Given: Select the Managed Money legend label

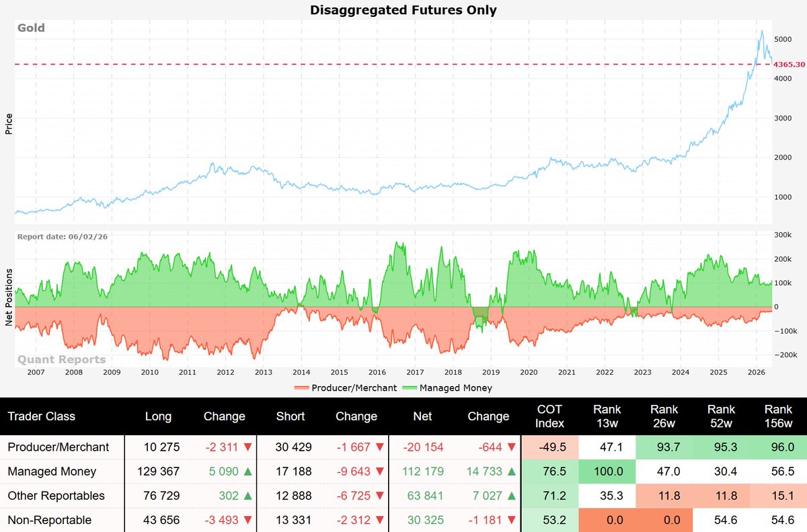Looking at the screenshot, I should (456, 388).
